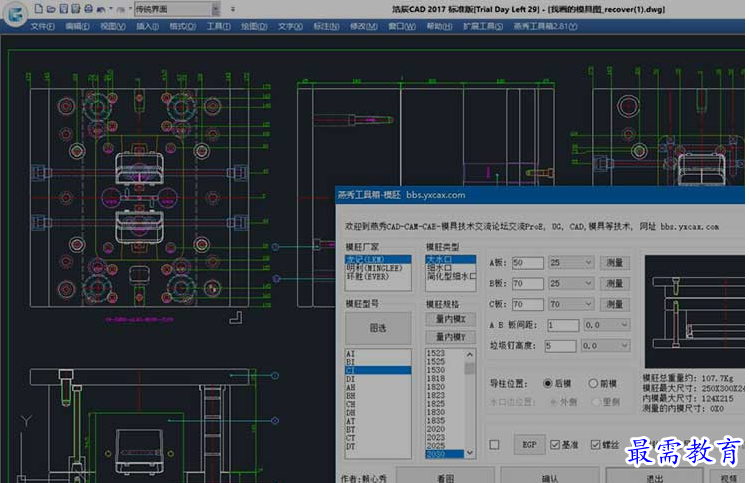The height and width of the screenshot is (483, 749).
Task: Click 测量 button for A板
Action: coord(615,263)
